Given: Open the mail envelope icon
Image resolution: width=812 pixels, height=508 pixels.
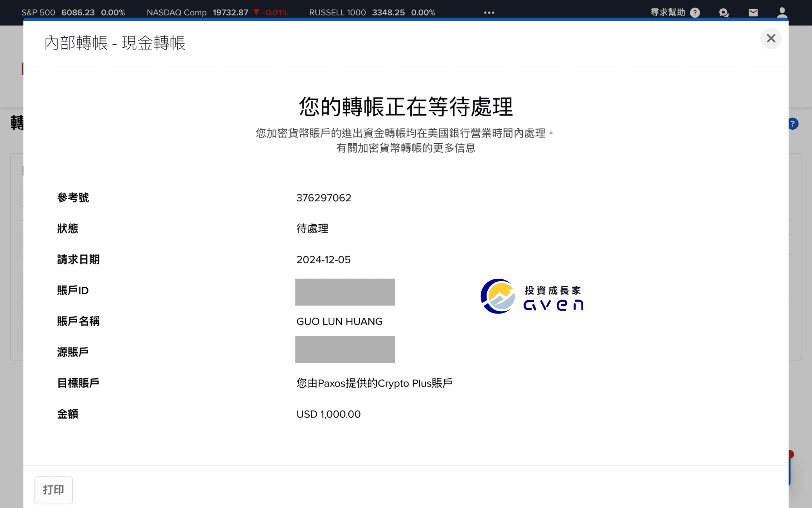Looking at the screenshot, I should pos(753,13).
